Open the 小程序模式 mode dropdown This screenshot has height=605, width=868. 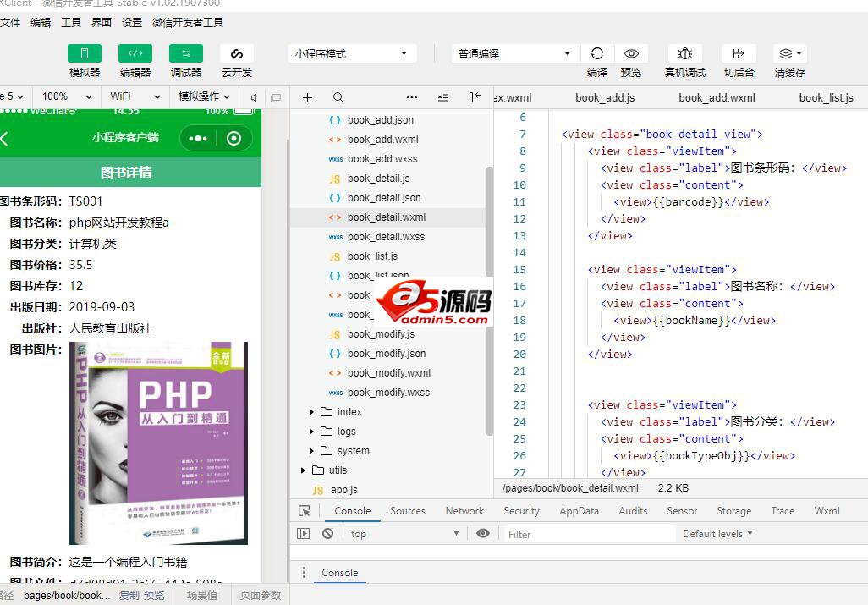coord(352,53)
